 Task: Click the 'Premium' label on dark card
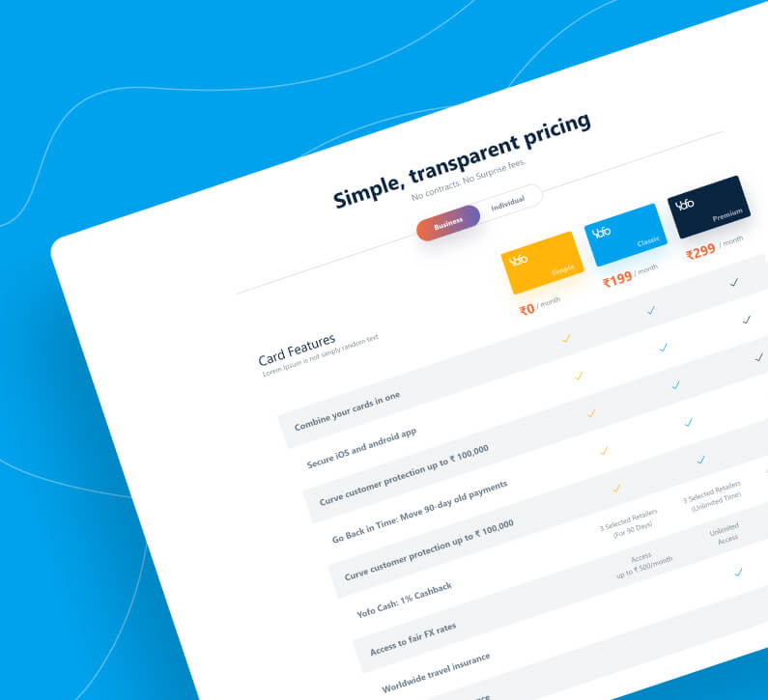(727, 214)
